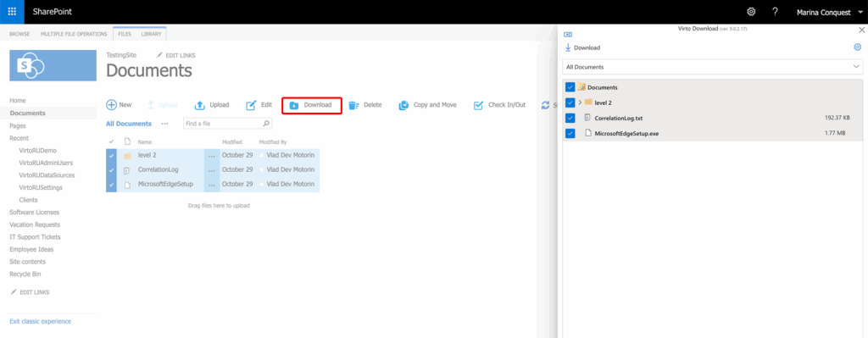Deselect the CorrelationLog row checkmark
The image size is (868, 338).
(x=111, y=170)
